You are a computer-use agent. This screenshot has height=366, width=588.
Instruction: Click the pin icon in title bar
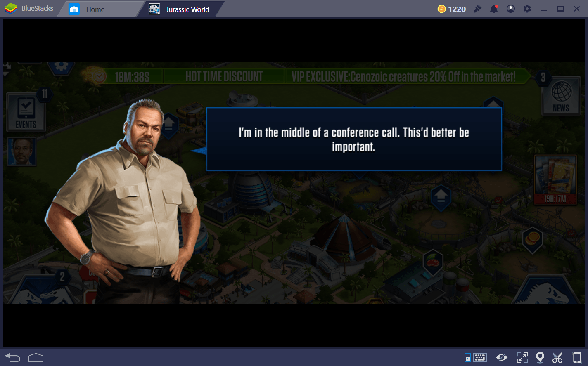(478, 9)
